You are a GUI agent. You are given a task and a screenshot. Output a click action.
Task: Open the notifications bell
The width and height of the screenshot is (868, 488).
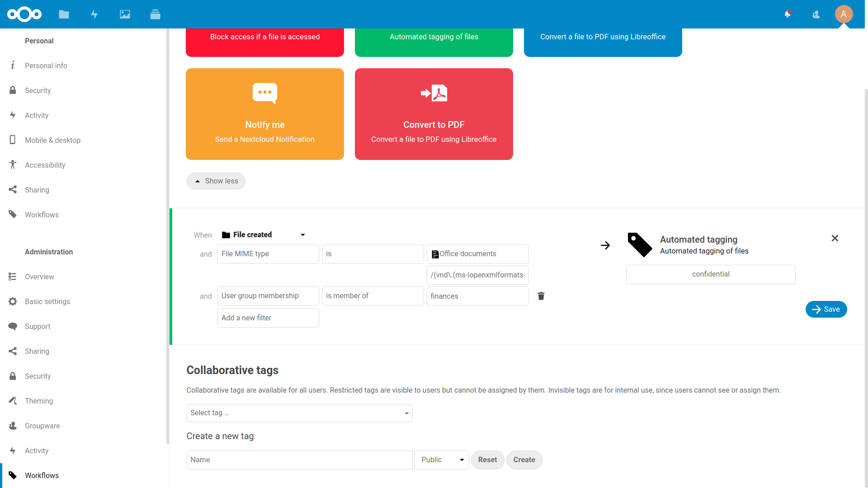click(788, 14)
